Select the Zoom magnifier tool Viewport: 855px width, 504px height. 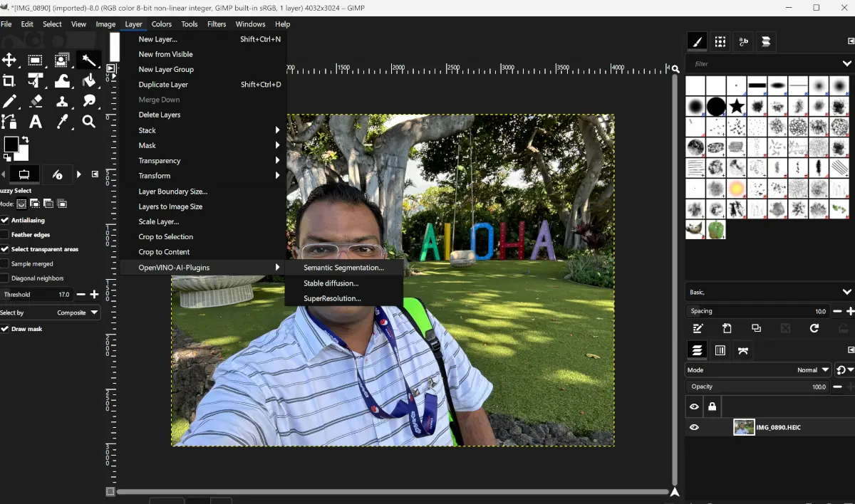pyautogui.click(x=88, y=122)
